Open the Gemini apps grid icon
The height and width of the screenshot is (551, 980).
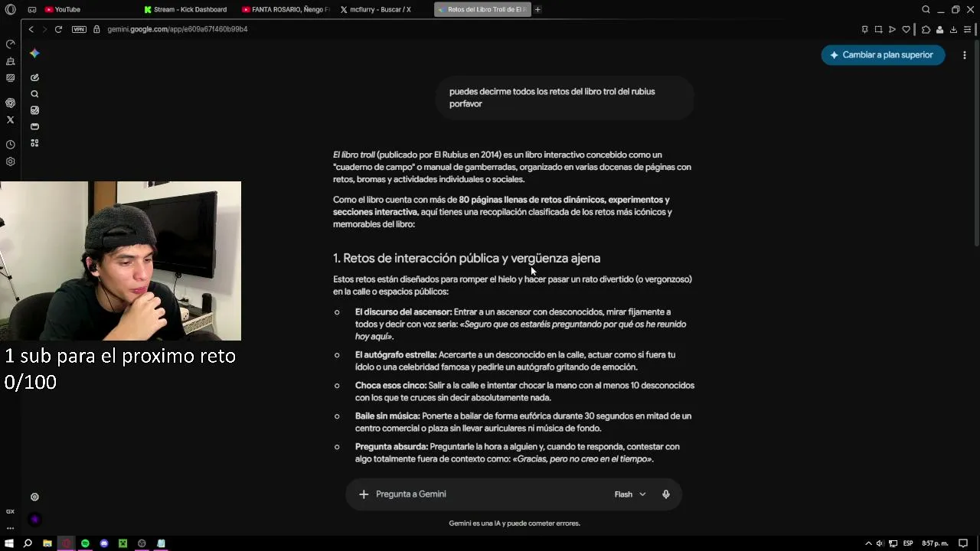click(34, 143)
